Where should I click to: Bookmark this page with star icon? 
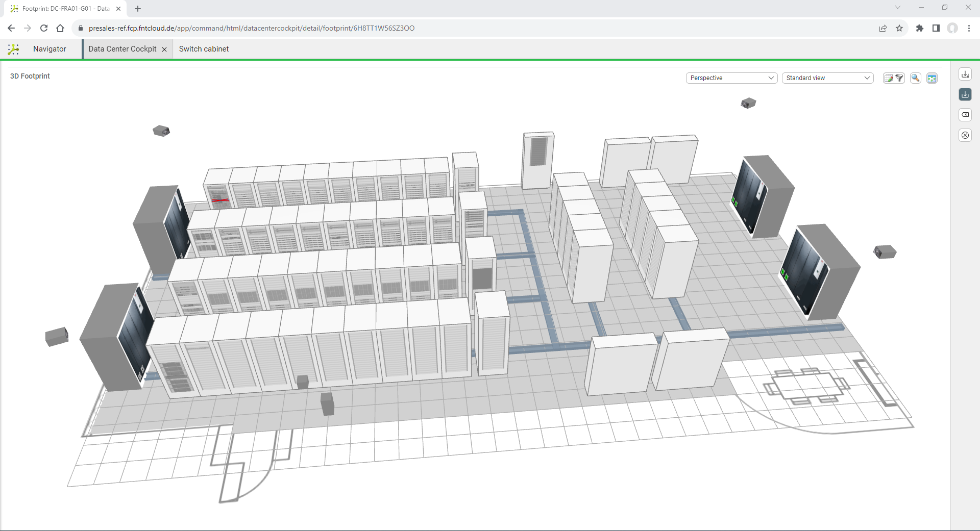tap(899, 28)
